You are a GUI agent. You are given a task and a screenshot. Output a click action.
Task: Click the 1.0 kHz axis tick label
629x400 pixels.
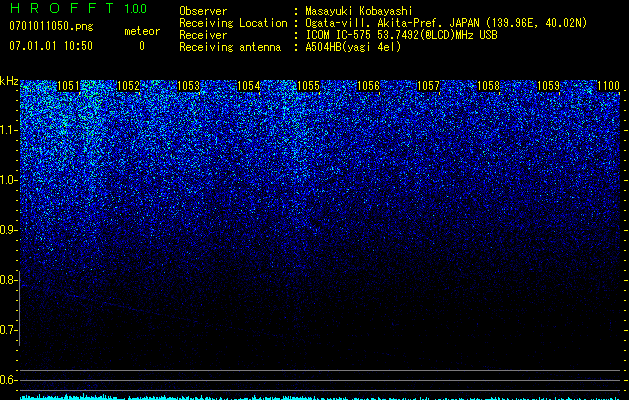pos(7,180)
